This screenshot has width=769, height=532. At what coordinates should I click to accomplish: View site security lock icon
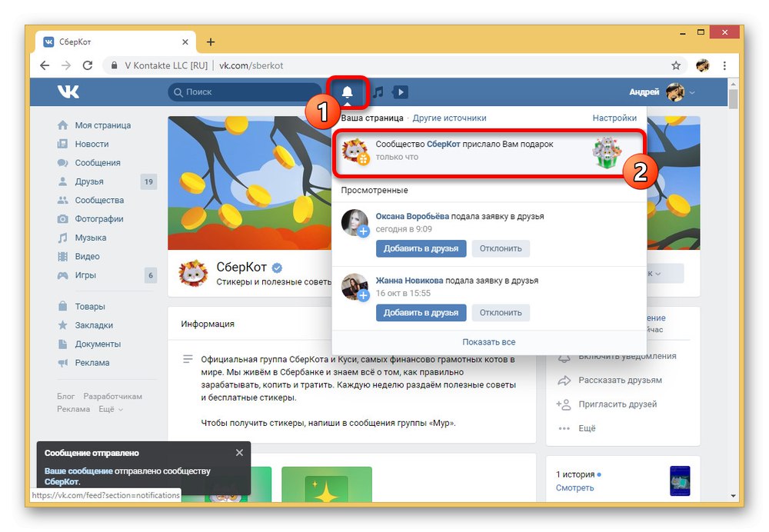coord(115,65)
